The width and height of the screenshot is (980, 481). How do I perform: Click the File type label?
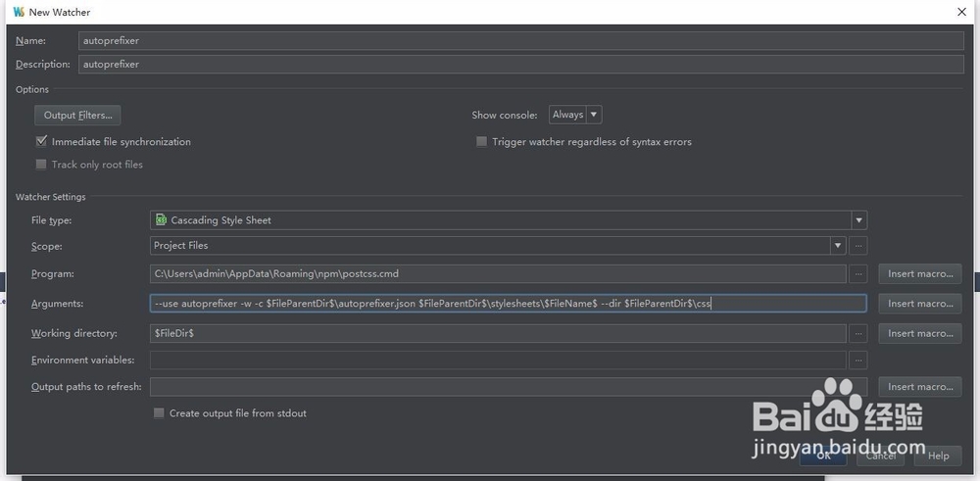pos(52,220)
